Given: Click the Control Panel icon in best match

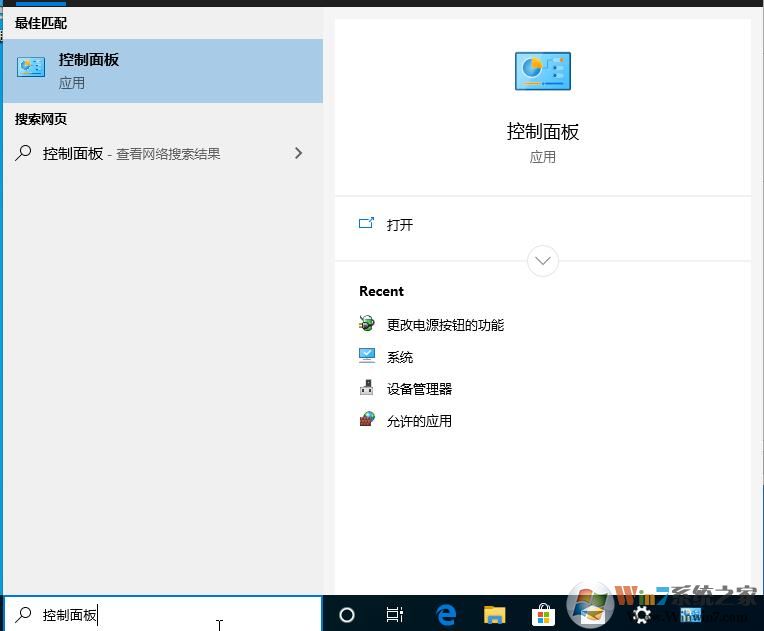Looking at the screenshot, I should [31, 67].
